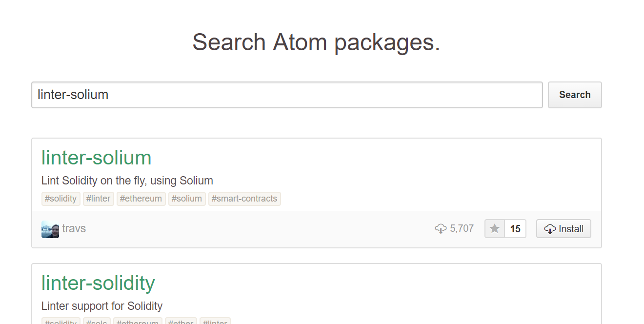Open the linter-solium package page
644x324 pixels.
coord(96,157)
